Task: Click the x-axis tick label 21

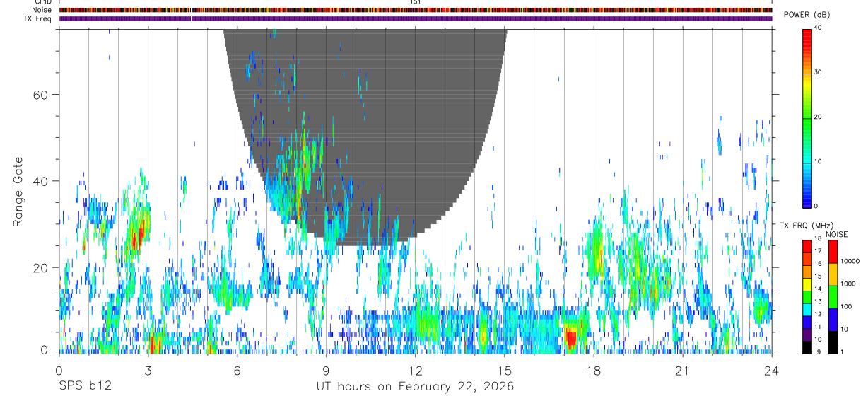Action: tap(683, 371)
